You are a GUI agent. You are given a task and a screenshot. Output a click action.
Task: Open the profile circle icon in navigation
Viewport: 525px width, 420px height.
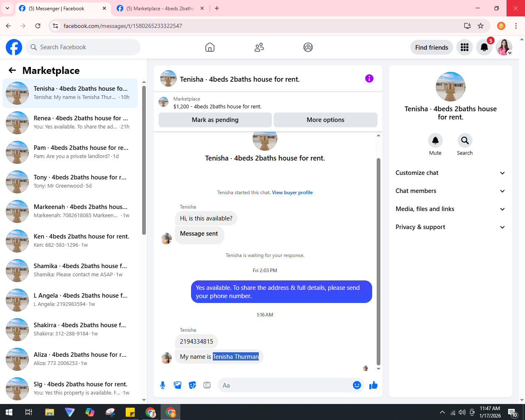point(308,47)
